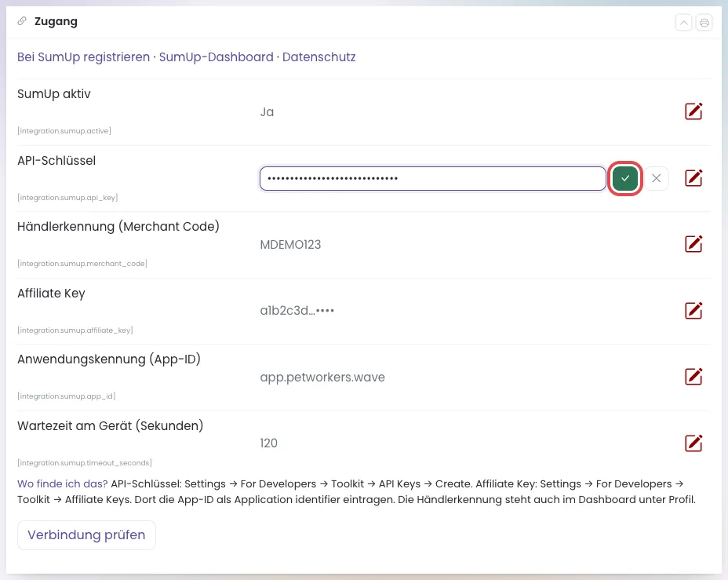
Task: Click the Ja value for SumUp aktiv
Action: point(267,112)
